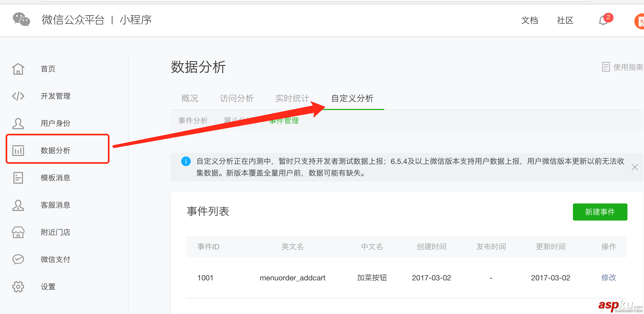Click 修改 link for event 1001
Screen dimensions: 644x314
(608, 277)
